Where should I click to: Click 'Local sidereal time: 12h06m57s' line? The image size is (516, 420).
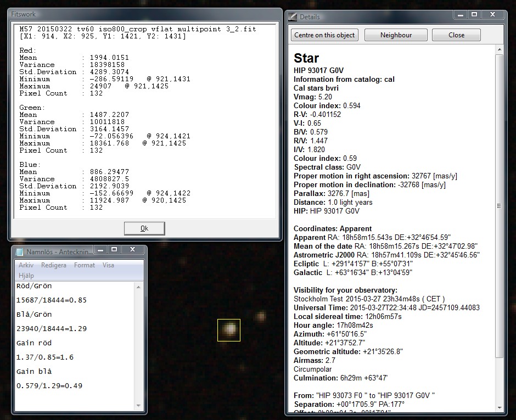347,317
